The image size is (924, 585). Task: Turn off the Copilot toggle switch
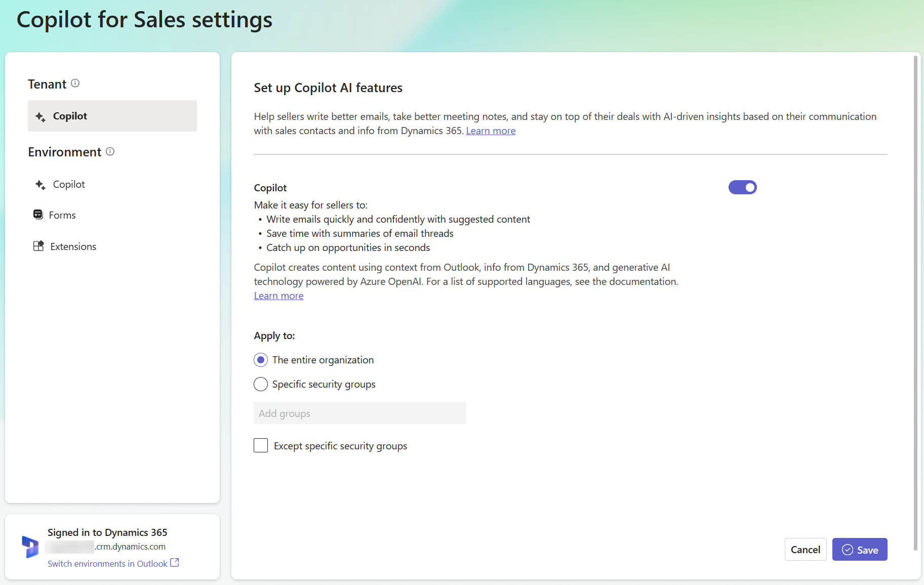[x=742, y=187]
